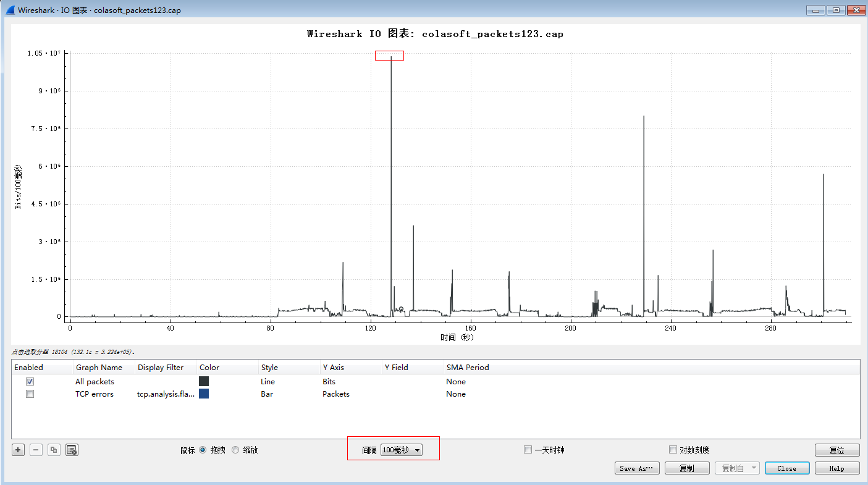The image size is (868, 485).
Task: Click the Line style cell
Action: [x=268, y=382]
